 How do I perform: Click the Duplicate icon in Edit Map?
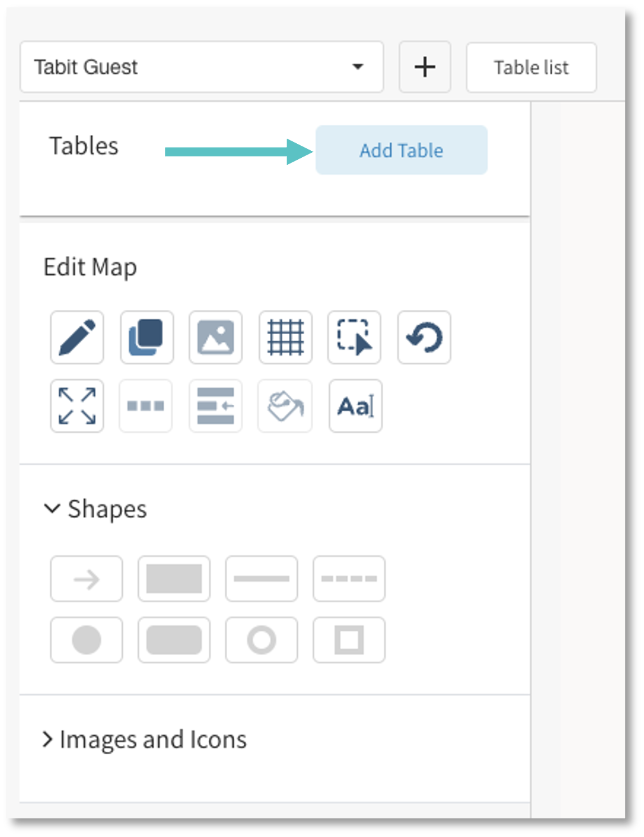pyautogui.click(x=146, y=338)
